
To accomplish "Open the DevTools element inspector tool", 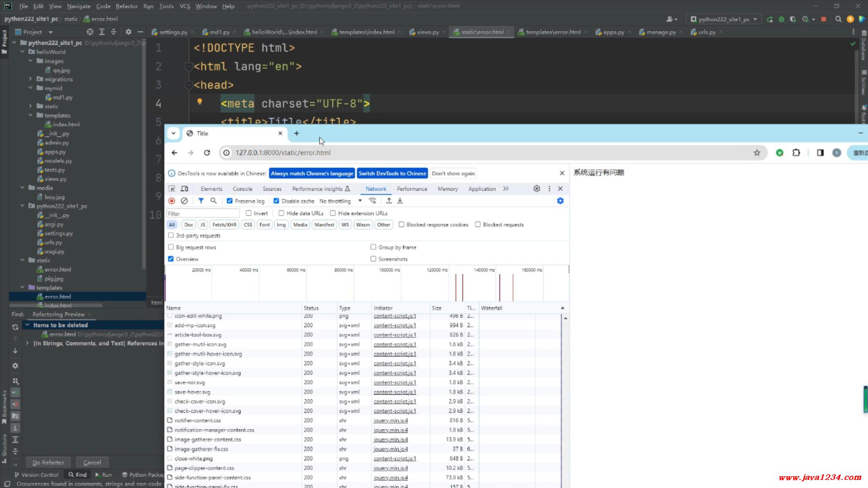I will [x=172, y=189].
